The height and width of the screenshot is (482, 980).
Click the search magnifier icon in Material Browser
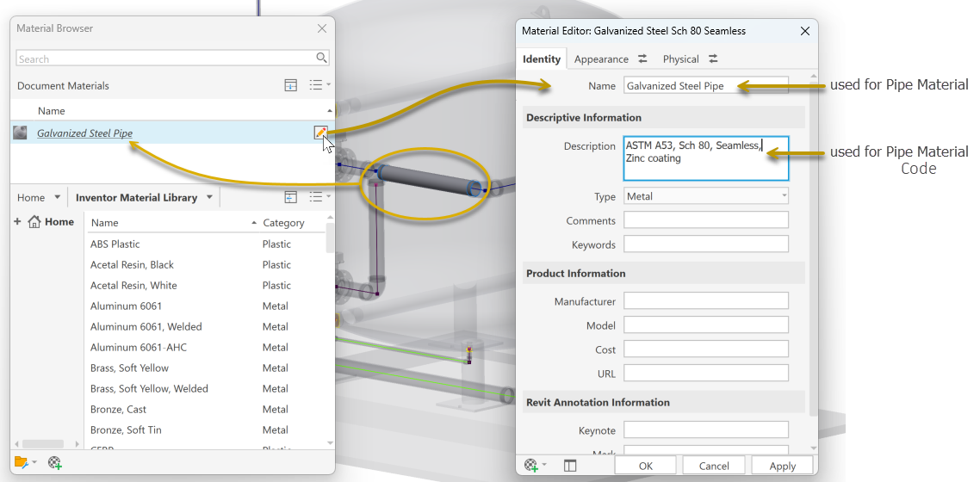pyautogui.click(x=321, y=58)
